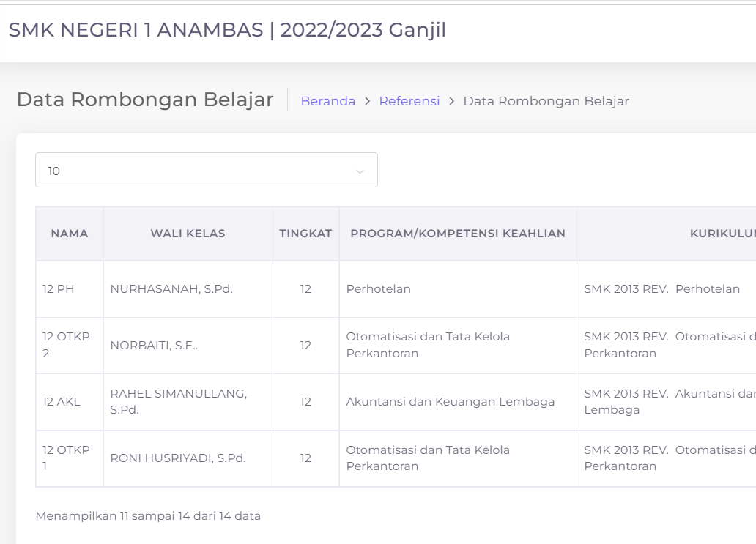Sort the table by the NAMA column
756x544 pixels.
tap(69, 233)
